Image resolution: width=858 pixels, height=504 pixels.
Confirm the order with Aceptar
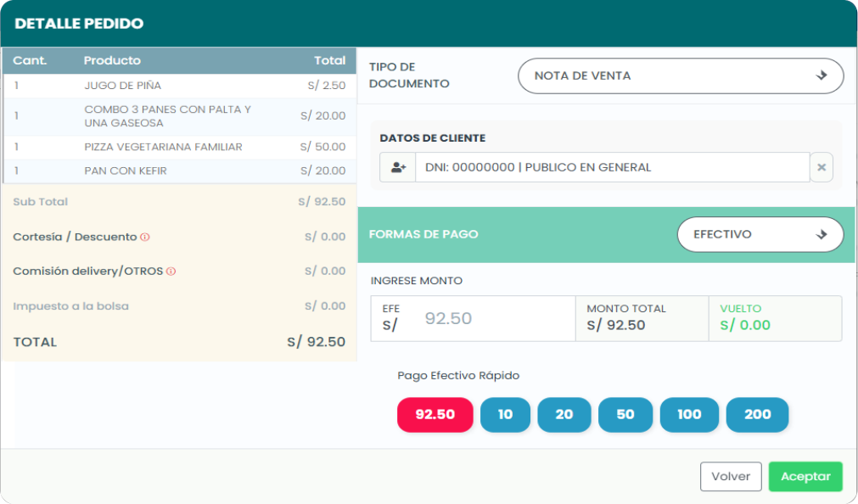[805, 476]
